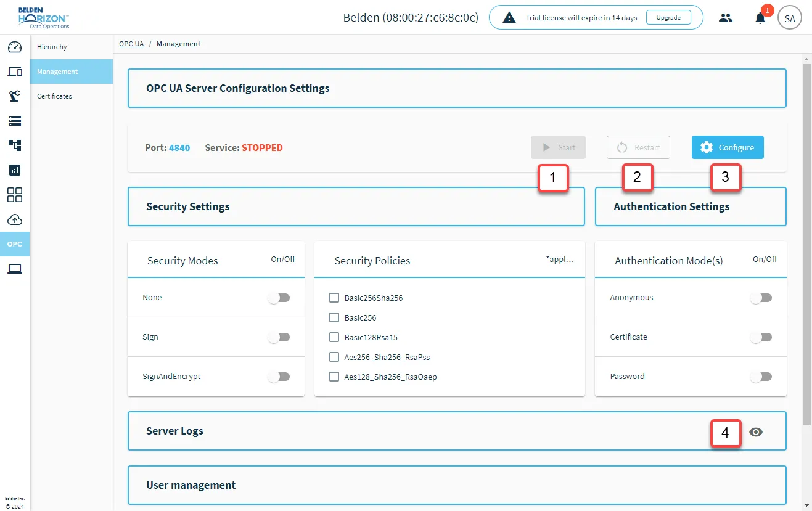Select the Management menu item
Screen dimensions: 812x511
(72, 72)
